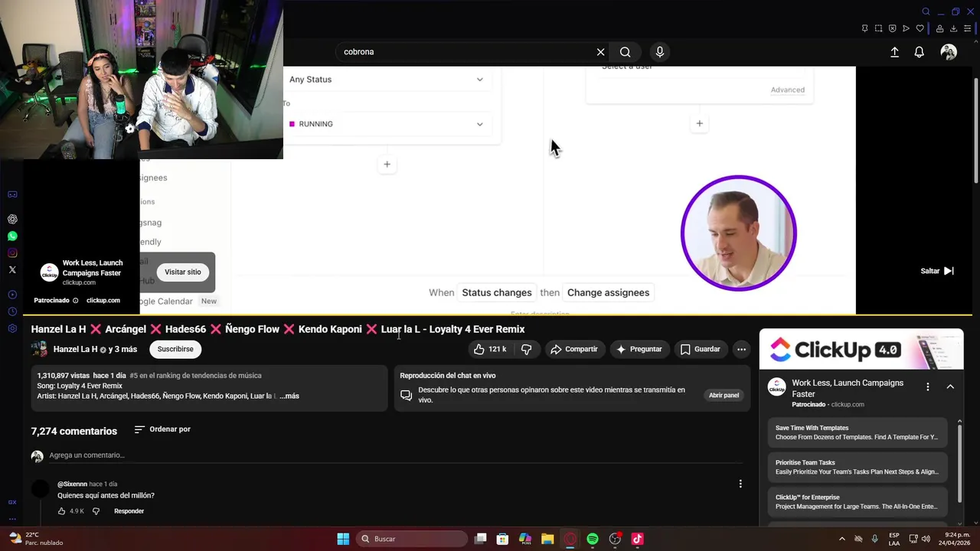Click the YouTube search magnifier button
980x551 pixels.
point(626,52)
